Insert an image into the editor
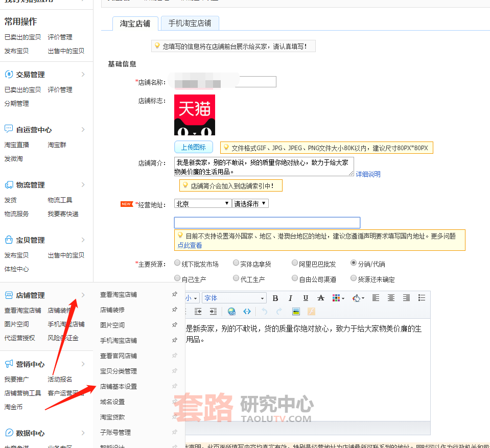Screen dimensions: 490x448 tap(296, 312)
